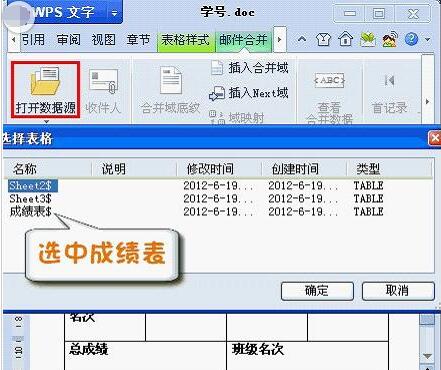Open the WPS 文字 menu dropdown arrow
This screenshot has width=441, height=370.
[x=114, y=13]
